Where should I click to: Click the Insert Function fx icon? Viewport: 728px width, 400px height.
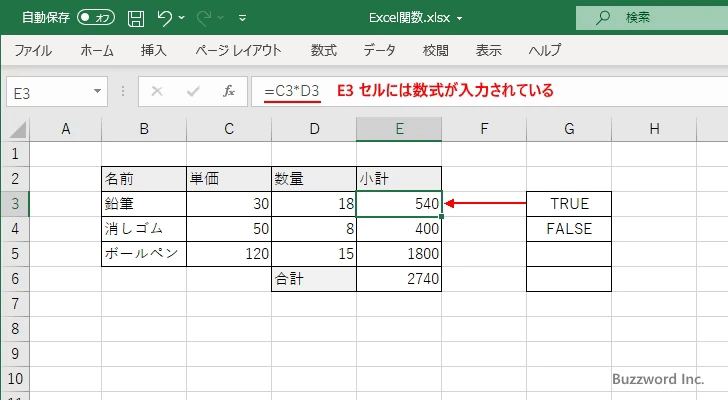coord(228,91)
